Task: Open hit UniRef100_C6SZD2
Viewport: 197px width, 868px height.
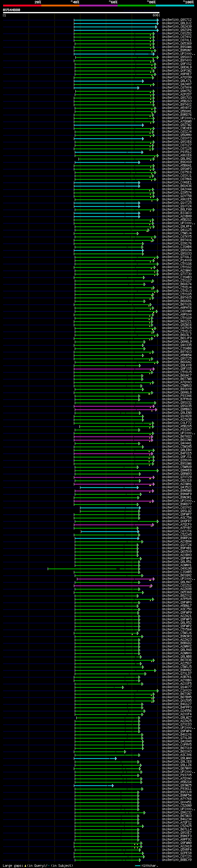Action: [x=177, y=33]
